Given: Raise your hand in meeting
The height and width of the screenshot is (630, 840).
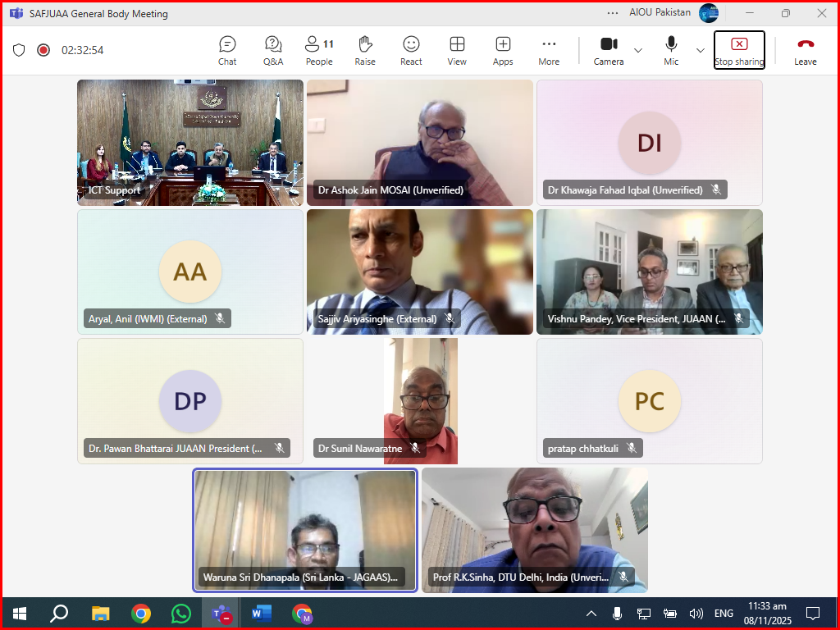Looking at the screenshot, I should tap(365, 50).
